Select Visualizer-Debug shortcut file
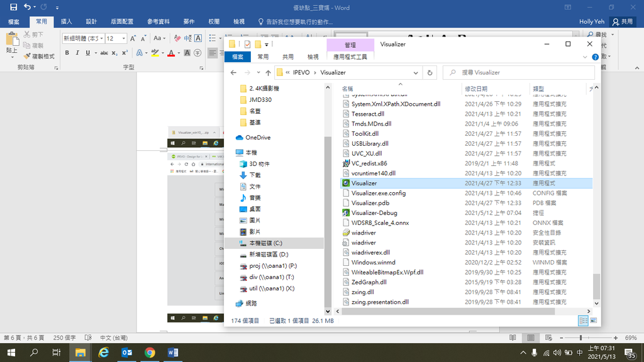 point(374,213)
